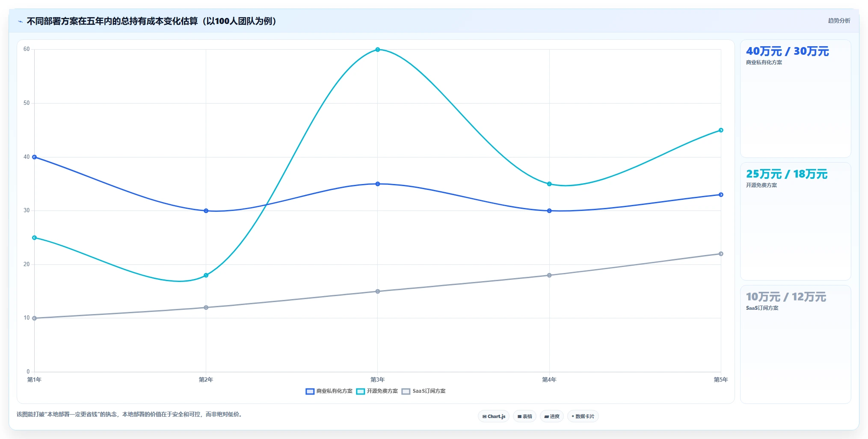Click the y-axis label 20

(x=27, y=264)
